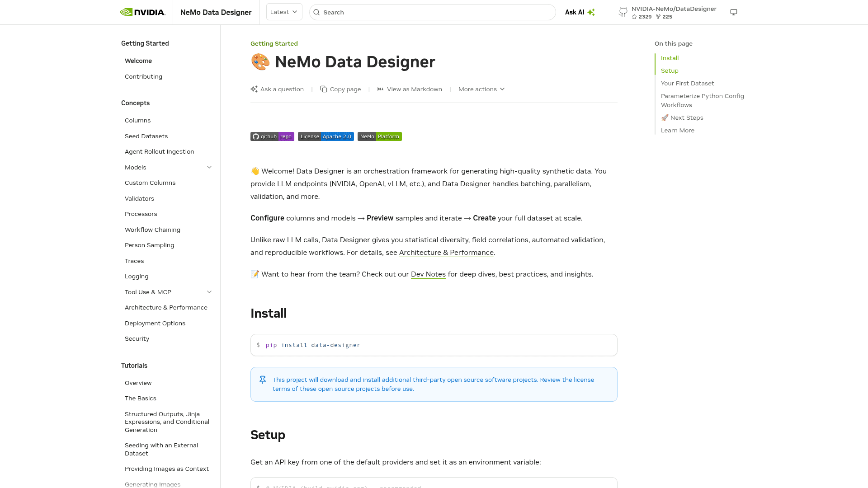Image resolution: width=868 pixels, height=488 pixels.
Task: Open Validators in the sidebar
Action: click(x=139, y=198)
